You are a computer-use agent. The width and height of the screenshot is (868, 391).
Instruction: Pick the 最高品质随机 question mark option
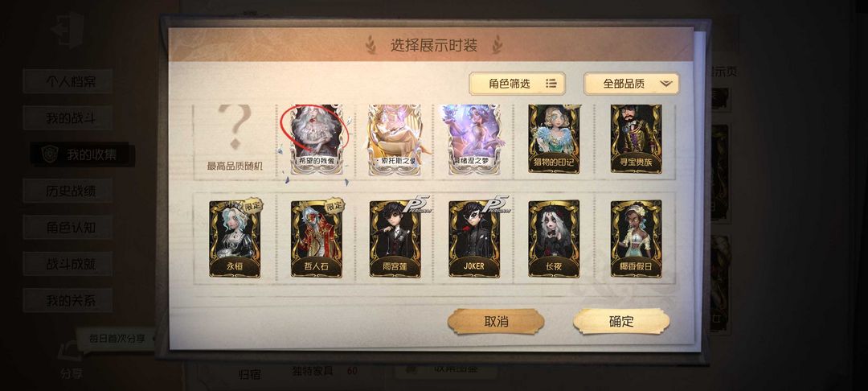tap(234, 138)
